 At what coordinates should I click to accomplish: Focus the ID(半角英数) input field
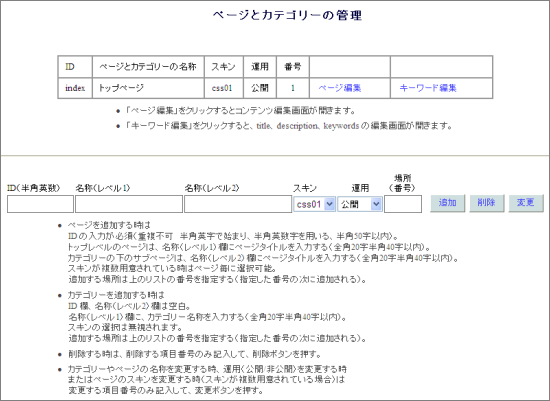[40, 204]
